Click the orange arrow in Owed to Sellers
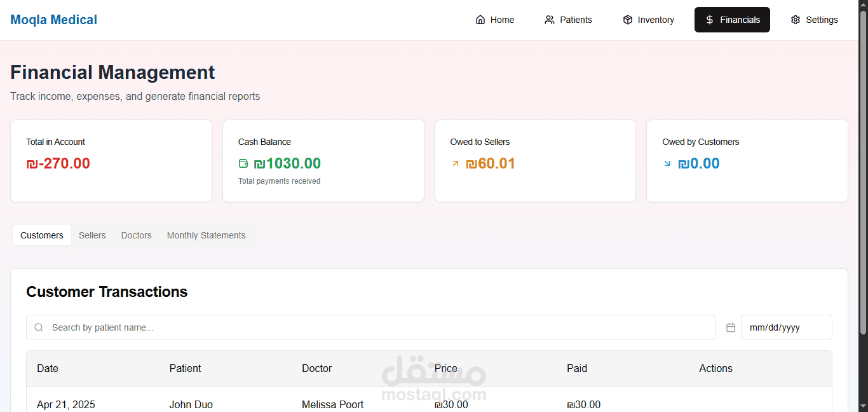The width and height of the screenshot is (868, 412). (455, 163)
